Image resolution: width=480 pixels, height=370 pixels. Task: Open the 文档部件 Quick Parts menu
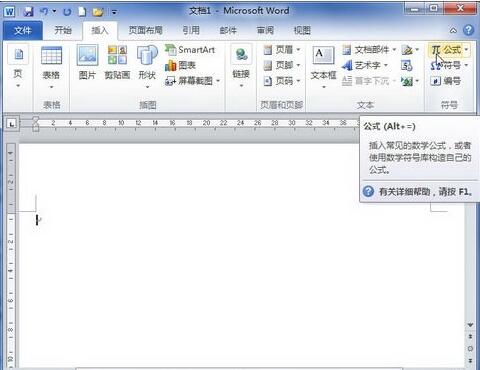coord(369,50)
